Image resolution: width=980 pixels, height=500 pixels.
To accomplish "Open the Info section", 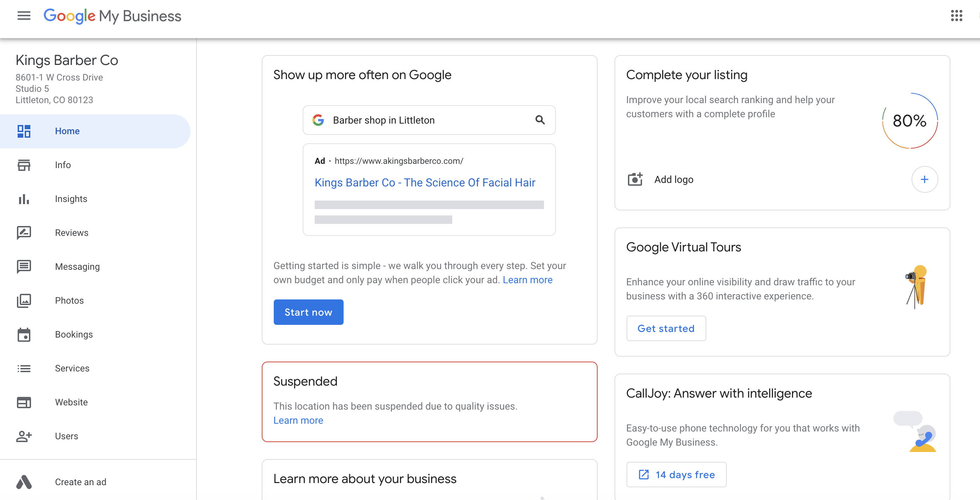I will [x=63, y=165].
